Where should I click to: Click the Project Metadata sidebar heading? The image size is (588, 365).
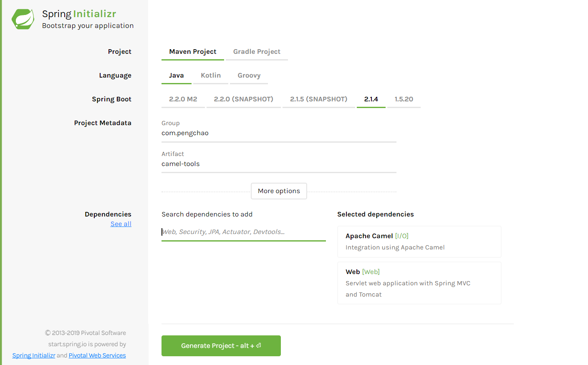pyautogui.click(x=103, y=123)
